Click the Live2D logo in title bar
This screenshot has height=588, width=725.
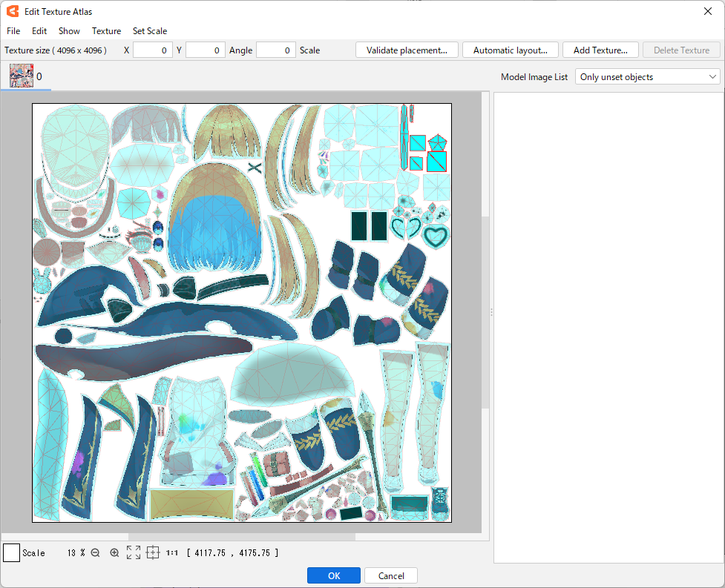[13, 11]
